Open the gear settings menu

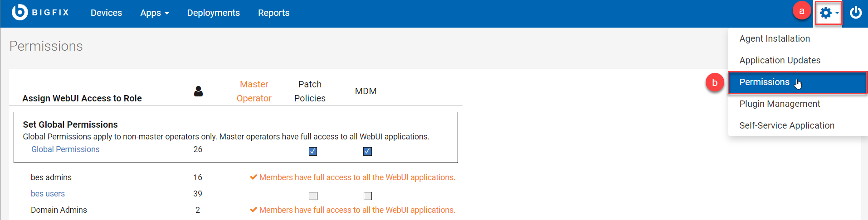click(828, 13)
